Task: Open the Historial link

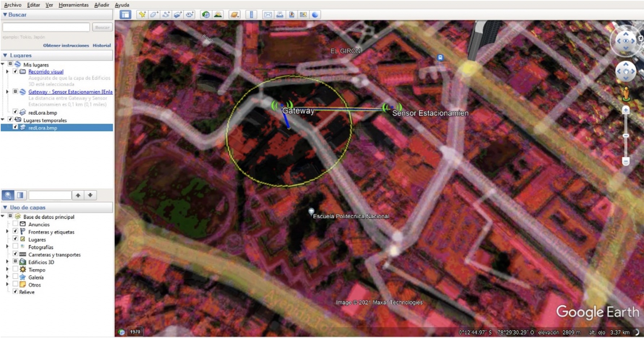Action: [x=102, y=45]
